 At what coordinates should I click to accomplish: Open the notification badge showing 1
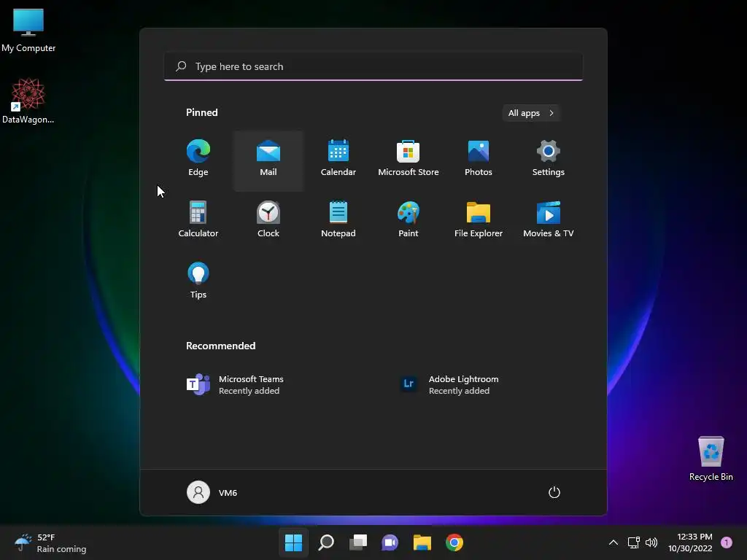pyautogui.click(x=727, y=542)
